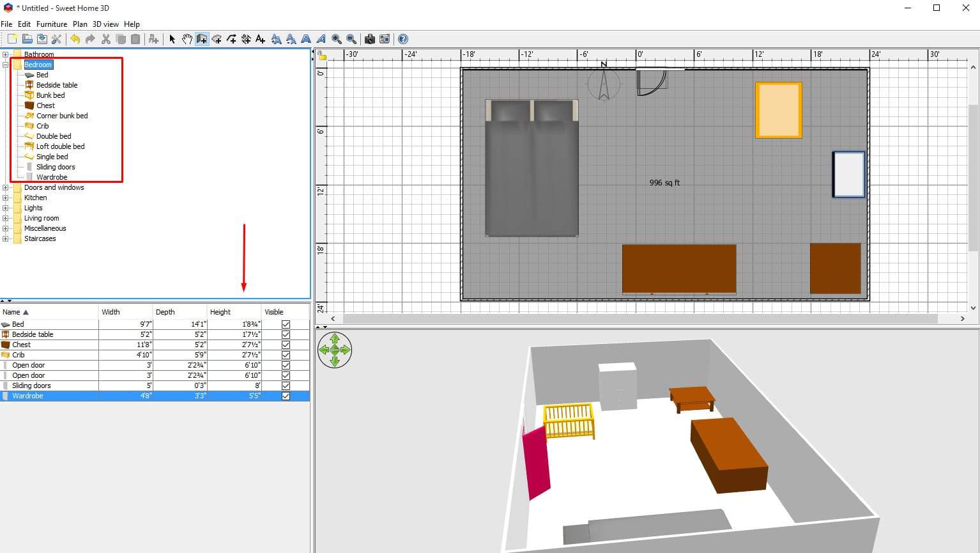This screenshot has width=980, height=553.
Task: Uncheck Visible checkbox for Bed row
Action: pyautogui.click(x=286, y=324)
